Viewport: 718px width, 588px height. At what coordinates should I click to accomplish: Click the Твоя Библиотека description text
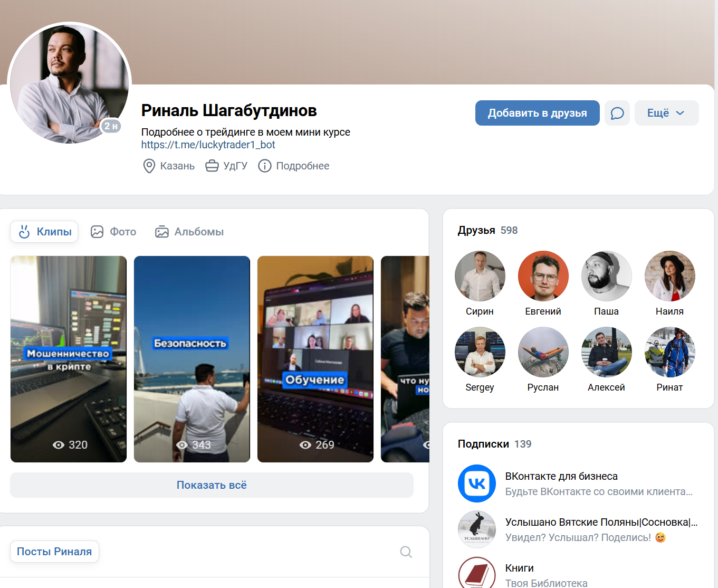547,583
